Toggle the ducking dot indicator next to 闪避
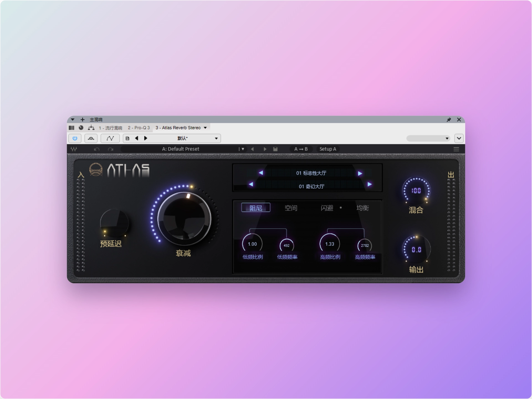Image resolution: width=532 pixels, height=399 pixels. click(341, 208)
